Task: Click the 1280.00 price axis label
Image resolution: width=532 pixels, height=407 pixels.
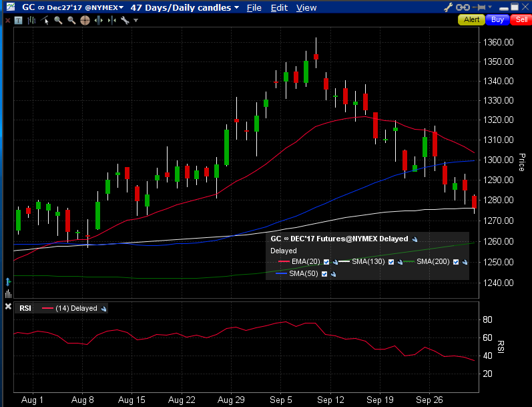Action: (x=498, y=200)
